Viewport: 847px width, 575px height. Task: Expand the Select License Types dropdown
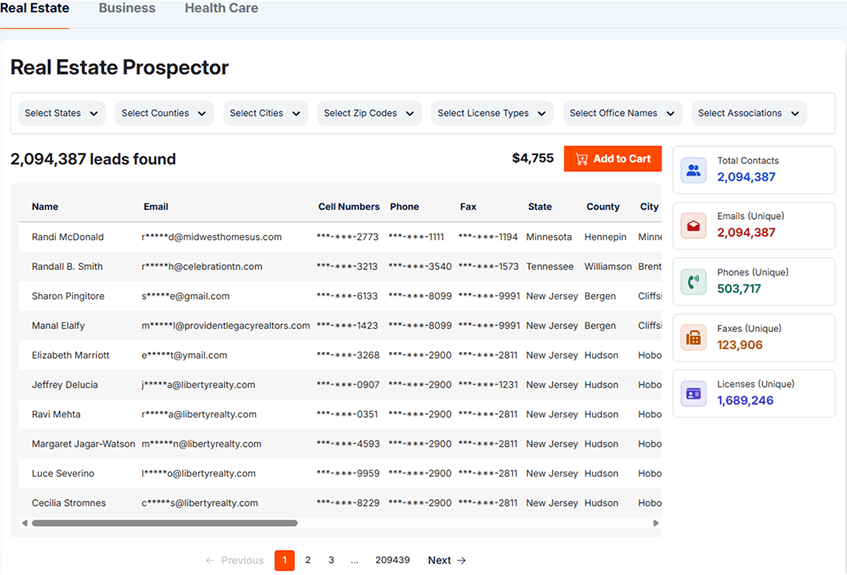[x=492, y=114]
